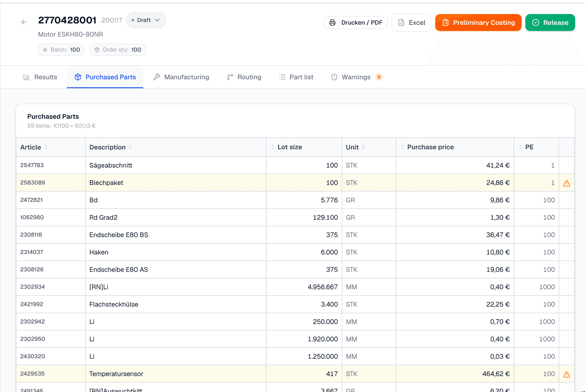
Task: Click lot size 4.956.667
Action: coord(323,287)
